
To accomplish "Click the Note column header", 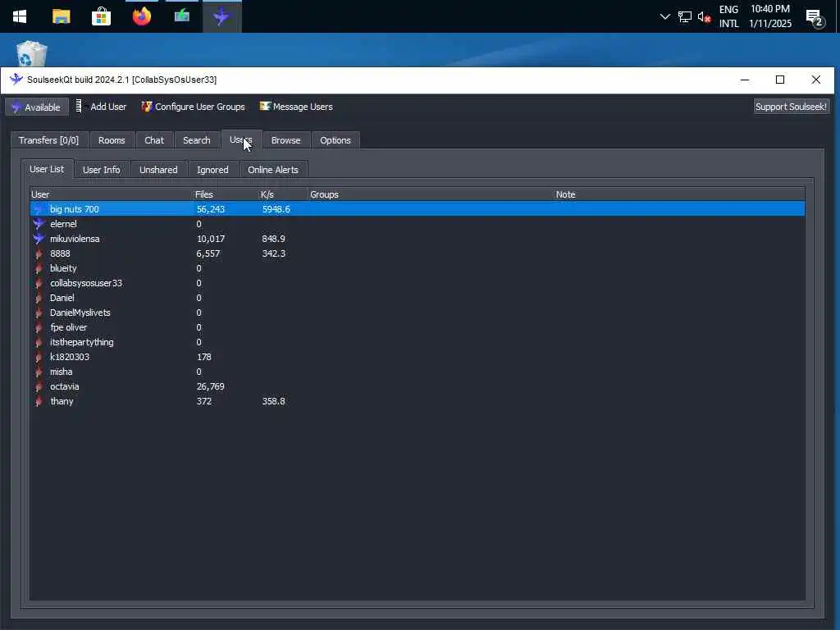I will [x=679, y=194].
